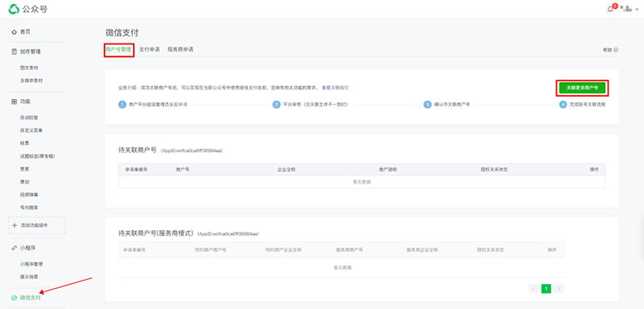Click 商户号 column header
This screenshot has height=309, width=644.
183,170
